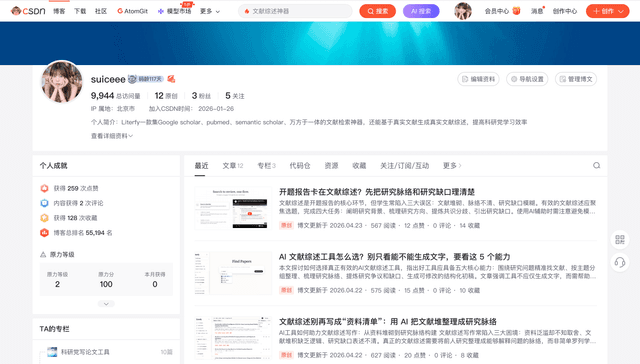Open article AI 文献综述工具怎么选 title

tap(395, 257)
